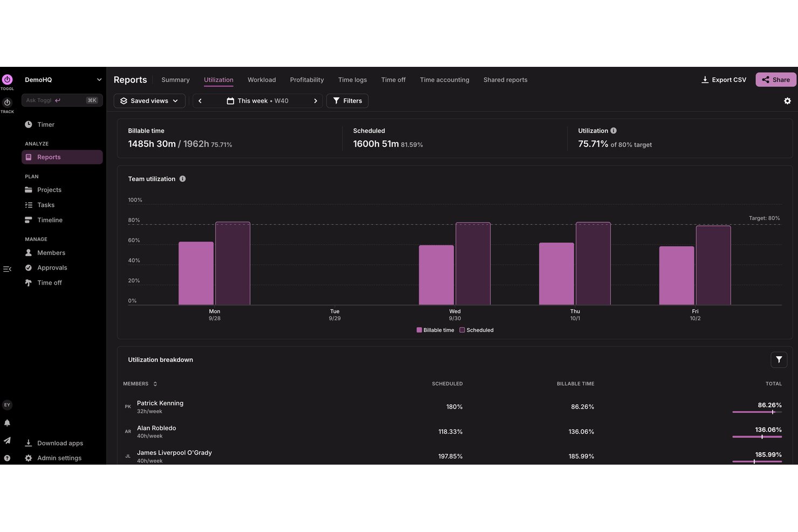Viewport: 798px width, 532px height.
Task: Open Reports in the sidebar
Action: coord(62,157)
